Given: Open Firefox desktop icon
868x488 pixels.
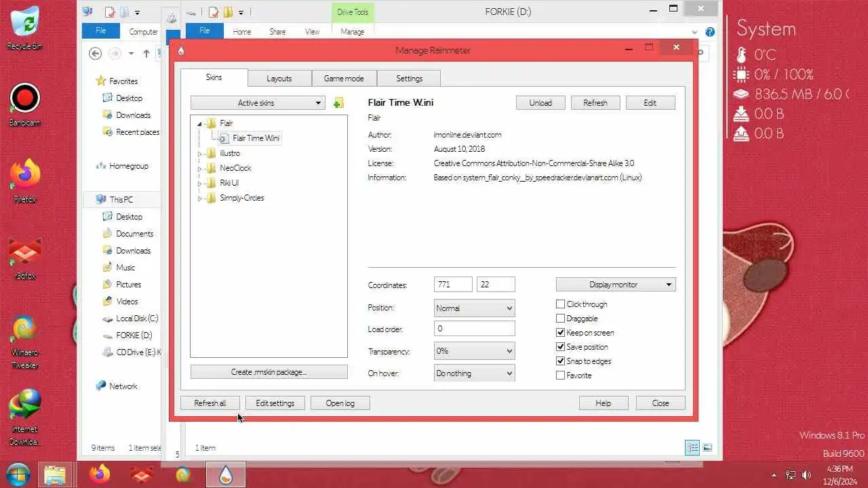Looking at the screenshot, I should [25, 180].
